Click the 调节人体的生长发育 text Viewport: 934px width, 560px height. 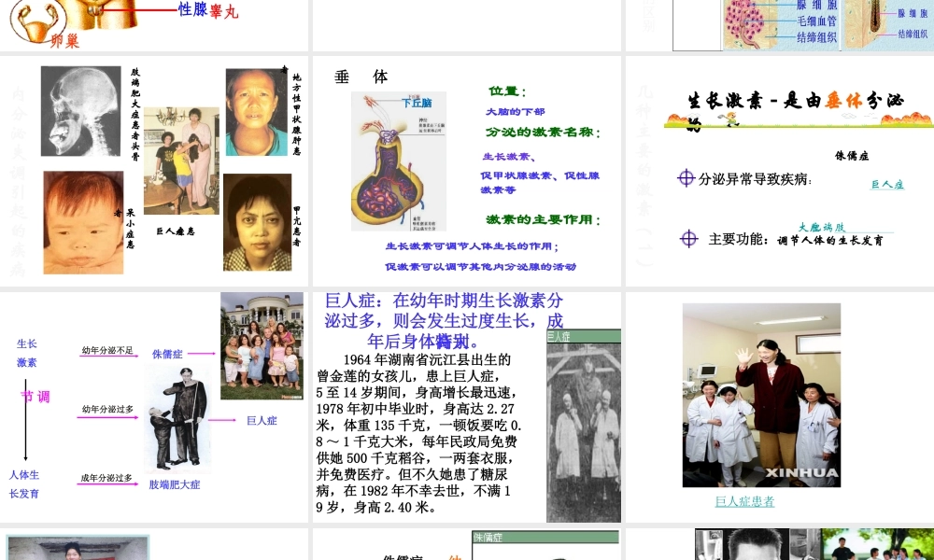[x=830, y=241]
